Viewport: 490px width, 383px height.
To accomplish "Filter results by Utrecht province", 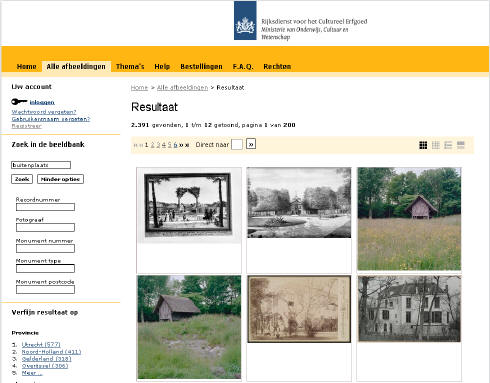I will point(41,344).
